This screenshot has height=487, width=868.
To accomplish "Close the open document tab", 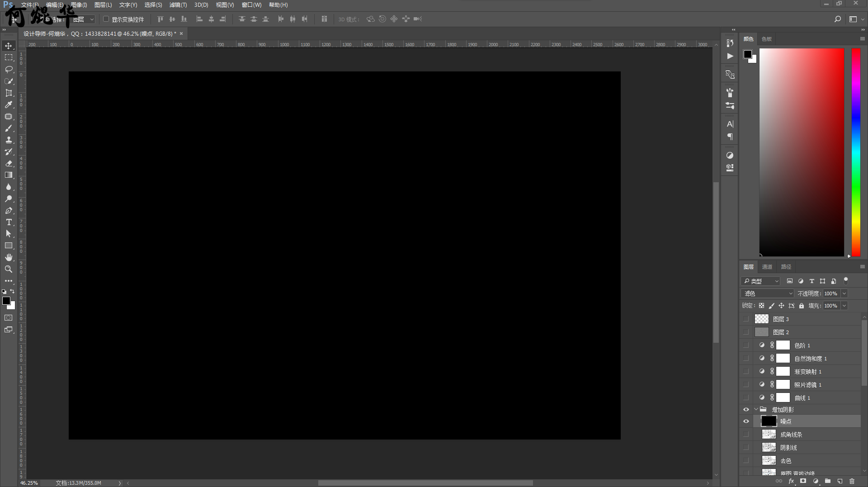I will pos(181,33).
